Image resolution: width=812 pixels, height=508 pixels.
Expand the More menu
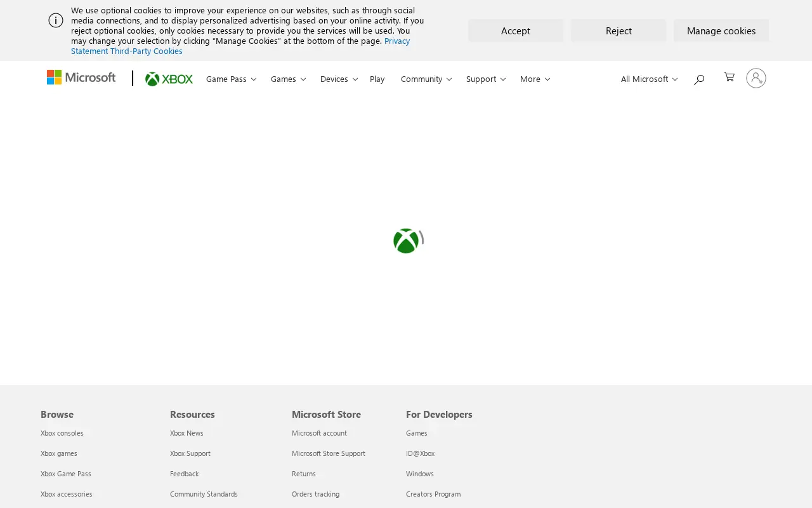pos(535,79)
